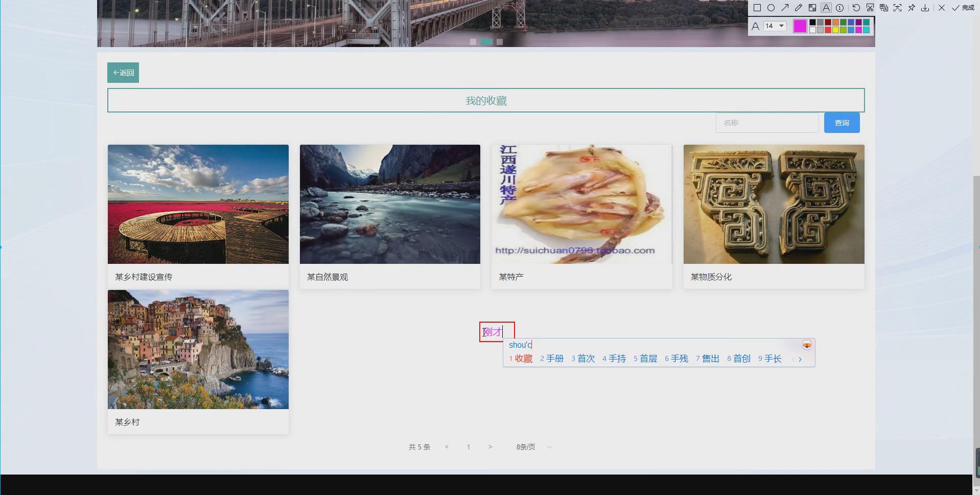
Task: Click the 返回 back button
Action: click(123, 72)
